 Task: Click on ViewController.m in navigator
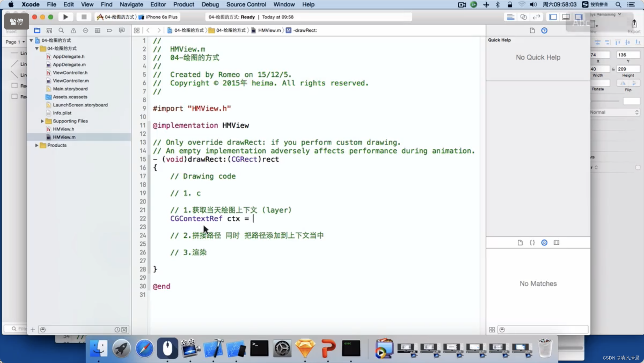(x=70, y=81)
